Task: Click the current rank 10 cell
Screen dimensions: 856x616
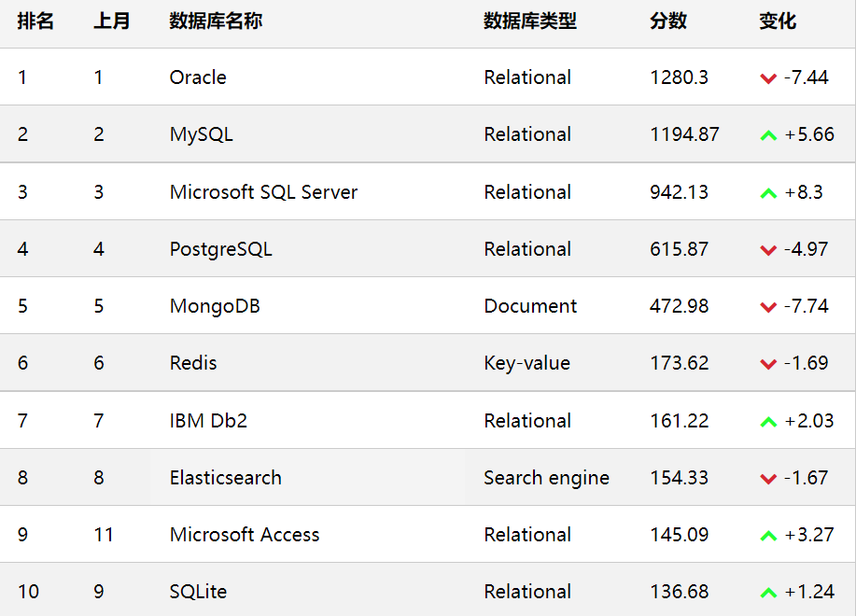Action: point(28,592)
